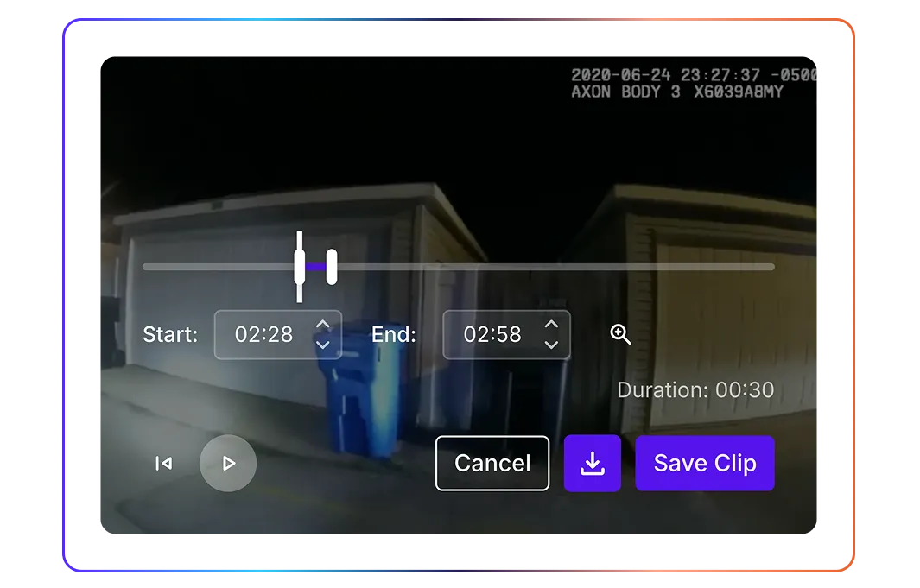Screen dimensions: 920x588
Task: Skip back to the clip start
Action: tap(163, 463)
